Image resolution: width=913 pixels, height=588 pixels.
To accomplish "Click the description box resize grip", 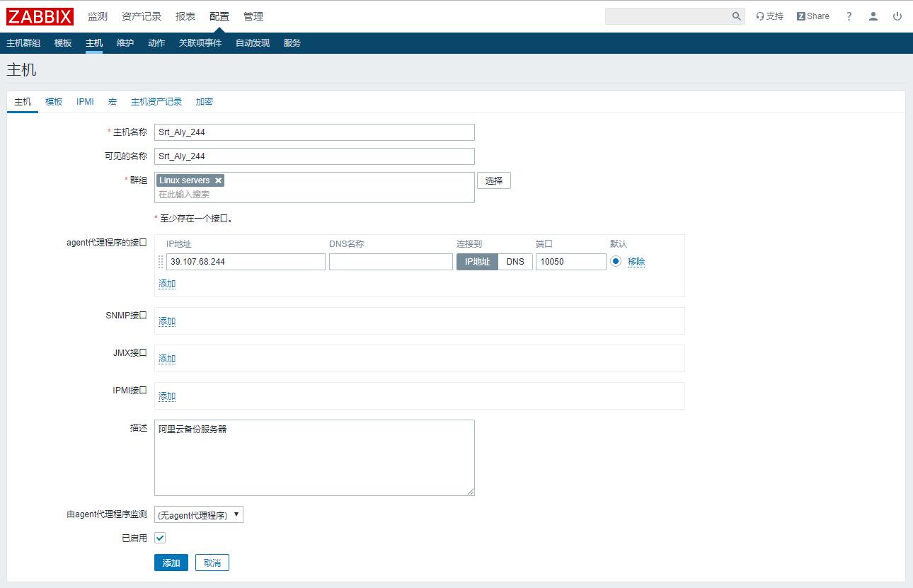I will (470, 491).
